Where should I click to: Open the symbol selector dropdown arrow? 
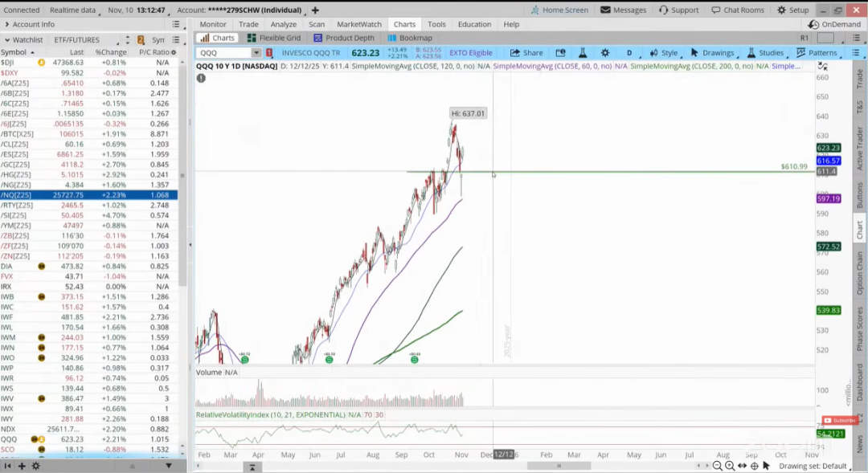tap(256, 52)
